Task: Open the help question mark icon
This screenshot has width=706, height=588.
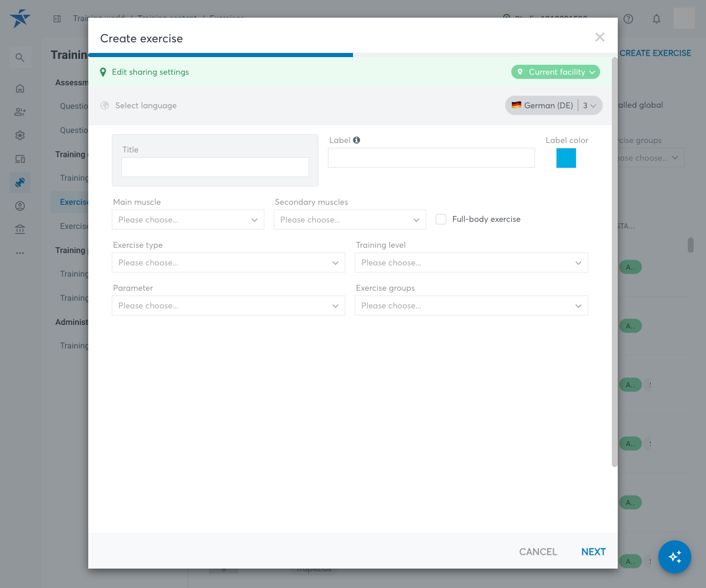Action: pos(628,19)
